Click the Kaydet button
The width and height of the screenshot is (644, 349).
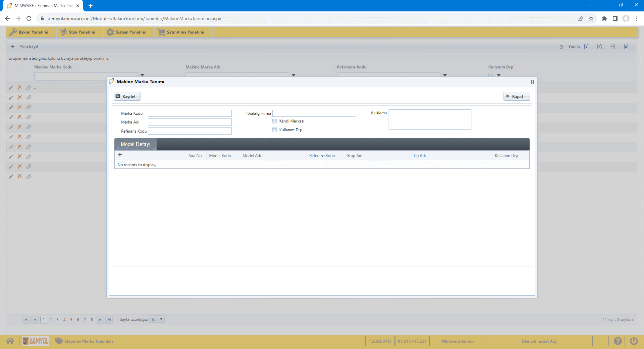pyautogui.click(x=127, y=97)
